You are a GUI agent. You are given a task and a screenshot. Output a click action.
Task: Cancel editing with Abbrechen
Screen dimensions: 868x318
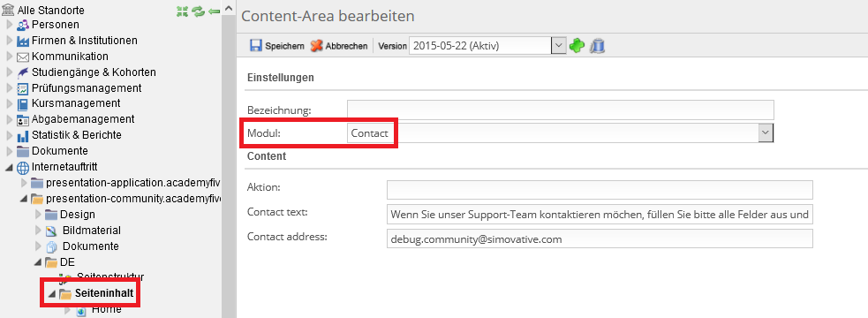coord(339,46)
